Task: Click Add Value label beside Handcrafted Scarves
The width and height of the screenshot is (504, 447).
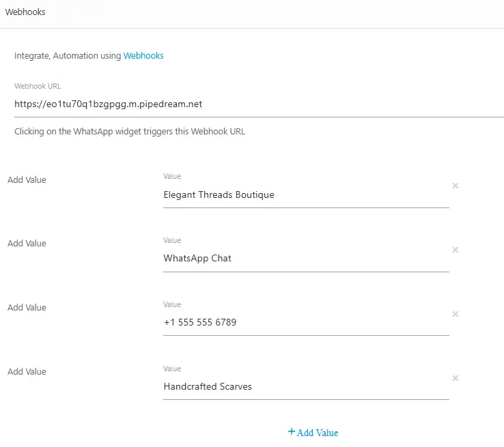Action: [x=27, y=372]
